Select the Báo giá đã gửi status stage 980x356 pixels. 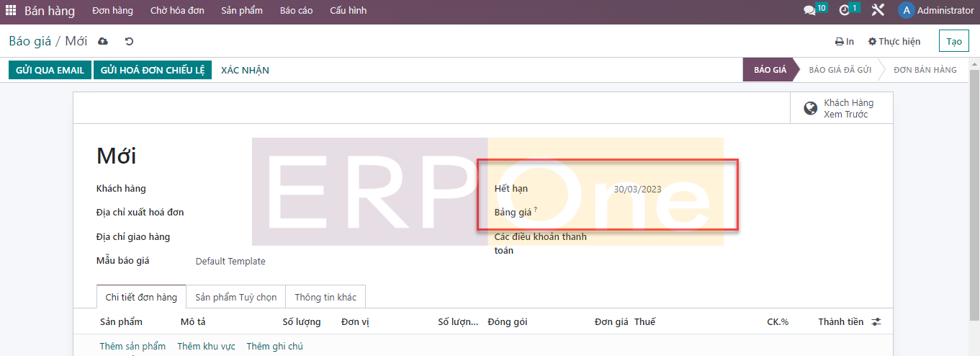pos(840,70)
